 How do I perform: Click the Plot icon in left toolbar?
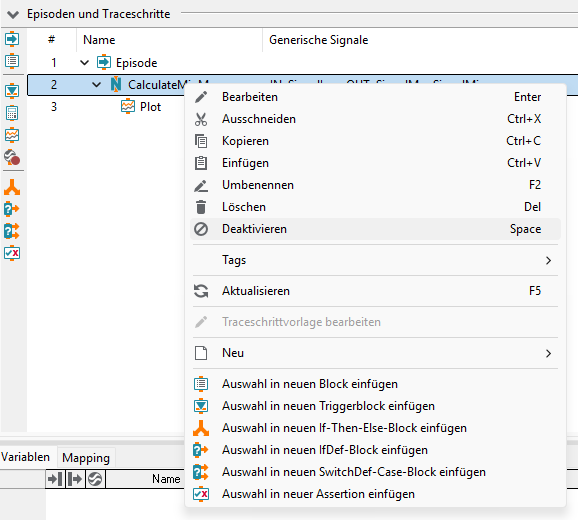click(x=12, y=135)
